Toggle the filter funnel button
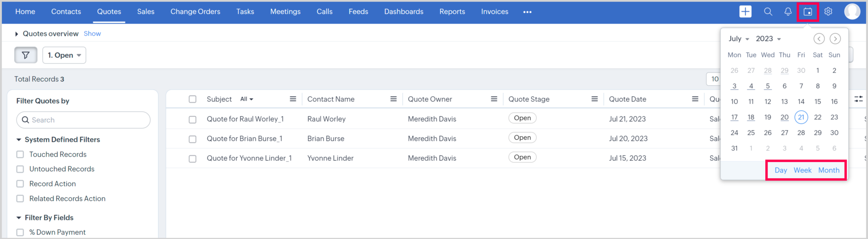 [x=26, y=55]
